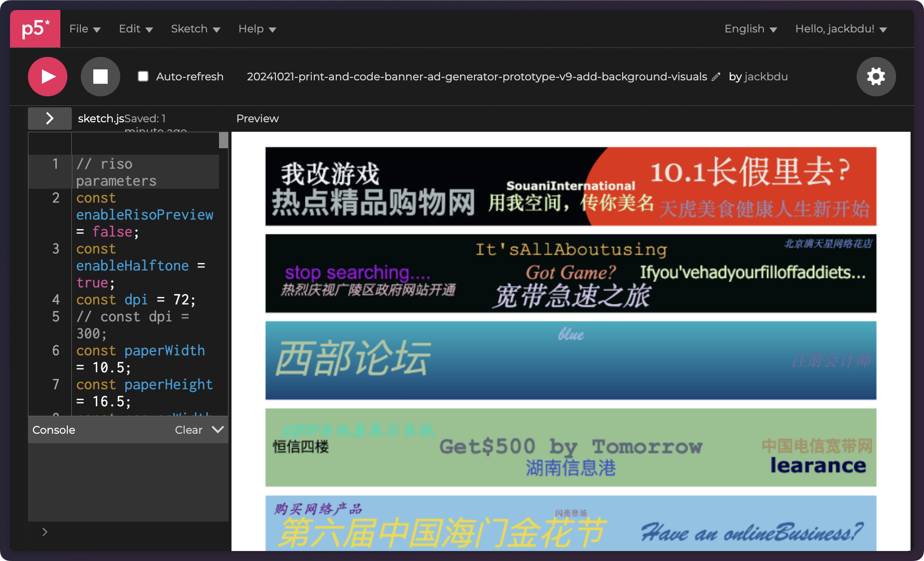This screenshot has width=924, height=561.
Task: Stop the running sketch
Action: click(x=100, y=76)
